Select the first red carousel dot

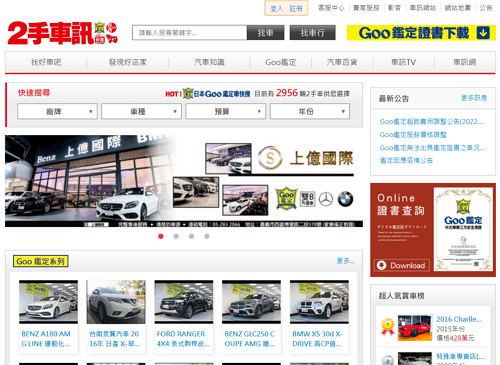pos(161,236)
